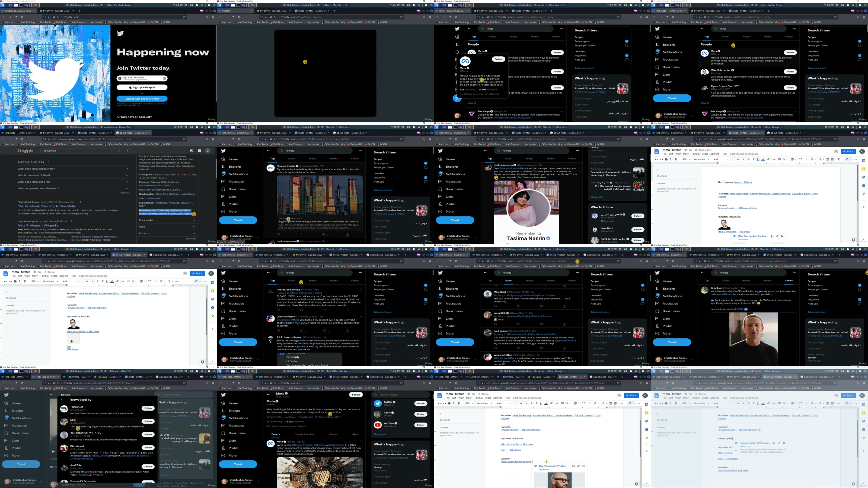Image resolution: width=868 pixels, height=488 pixels.
Task: Close the 'Retweeted by' dialog
Action: click(62, 399)
